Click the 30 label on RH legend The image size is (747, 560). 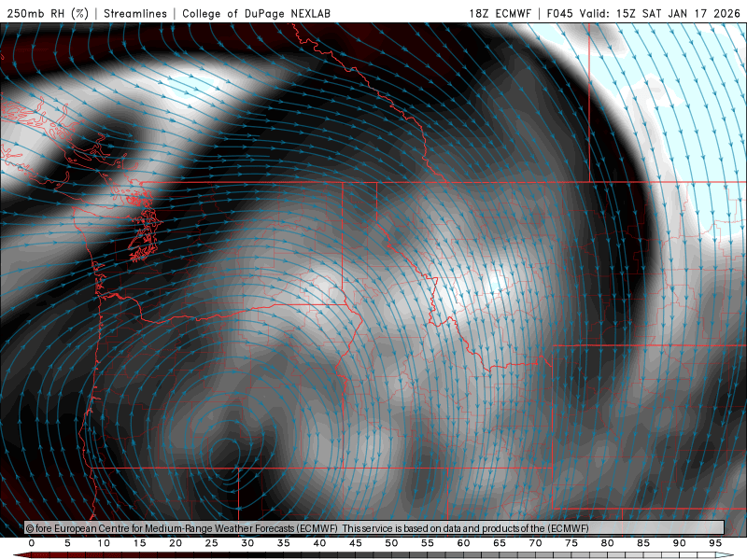point(247,543)
